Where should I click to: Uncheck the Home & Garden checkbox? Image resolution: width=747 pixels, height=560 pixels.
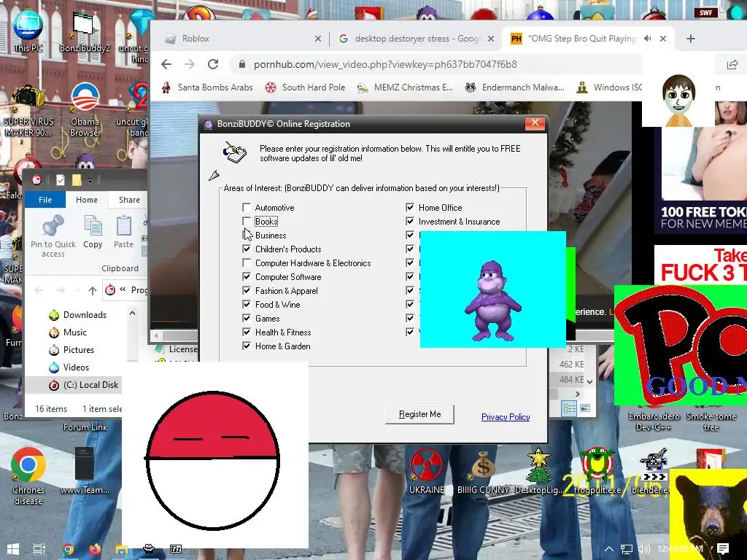(247, 346)
